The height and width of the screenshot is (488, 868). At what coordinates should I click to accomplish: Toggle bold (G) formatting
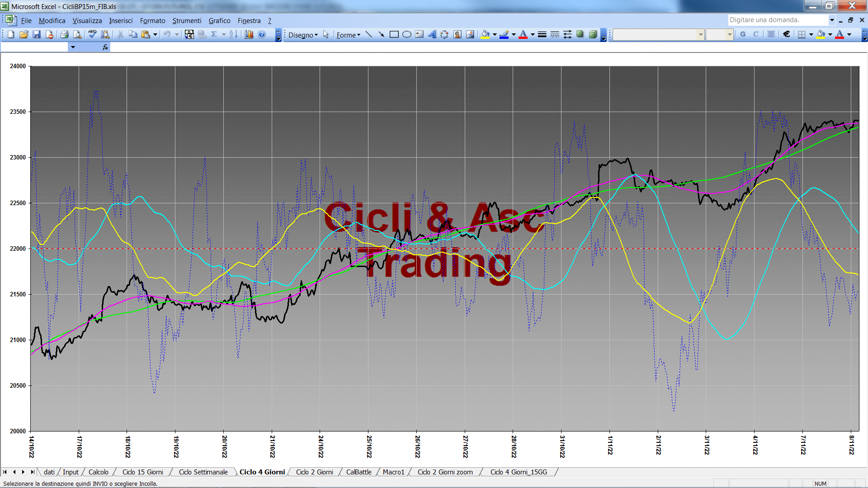pyautogui.click(x=743, y=34)
